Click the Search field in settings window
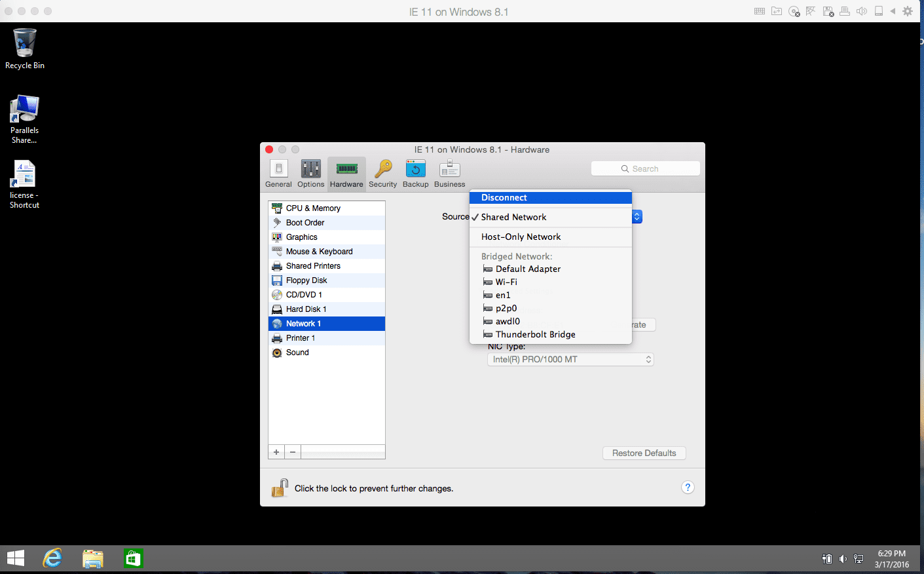The width and height of the screenshot is (924, 574). (645, 168)
